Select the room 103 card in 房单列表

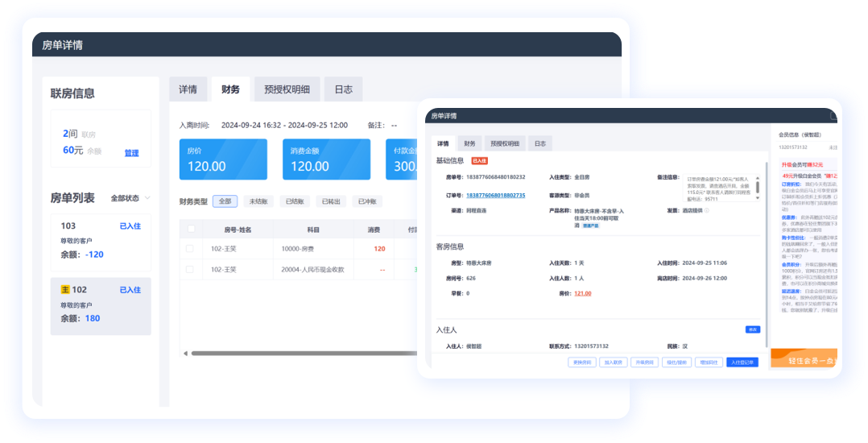[101, 242]
